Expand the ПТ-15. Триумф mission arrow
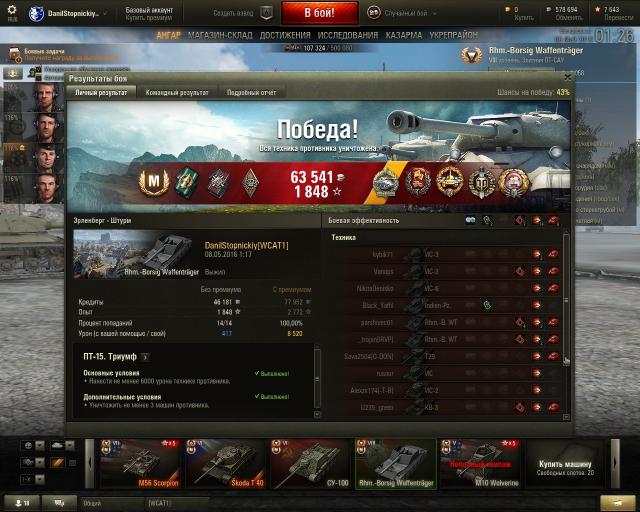Image resolution: width=640 pixels, height=512 pixels. pos(144,357)
